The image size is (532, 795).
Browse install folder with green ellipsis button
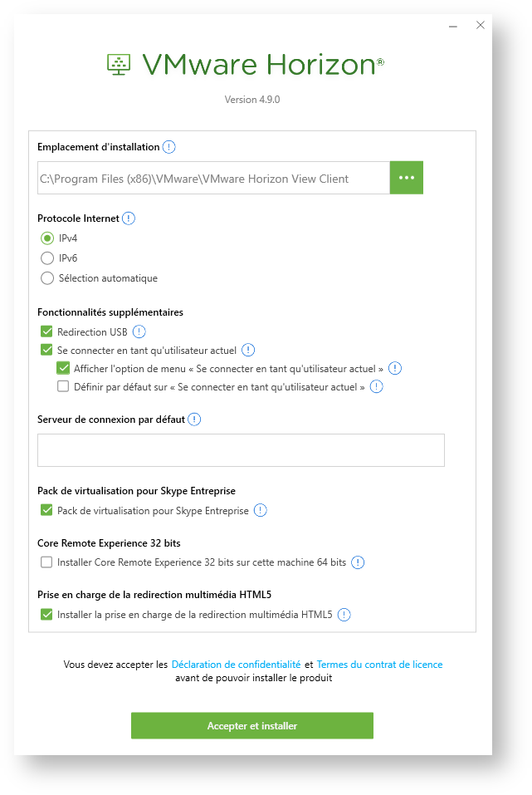click(x=407, y=178)
